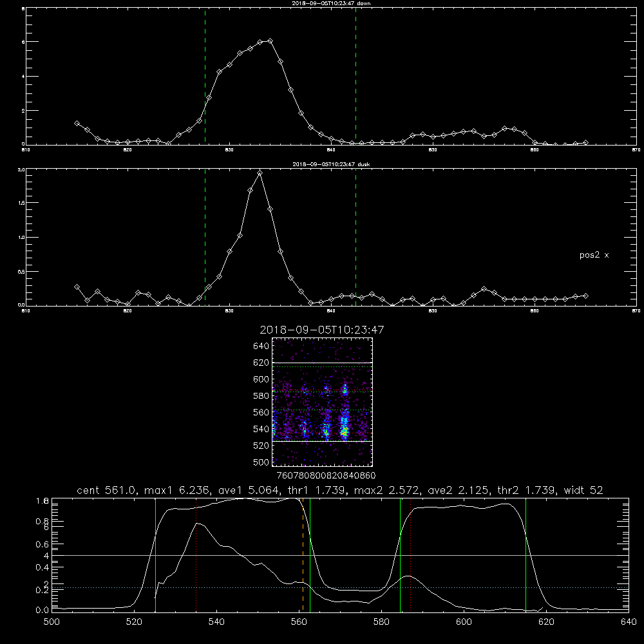Image resolution: width=644 pixels, height=644 pixels.
Task: Click the lower white horizontal line in spectrogram
Action: [322, 441]
